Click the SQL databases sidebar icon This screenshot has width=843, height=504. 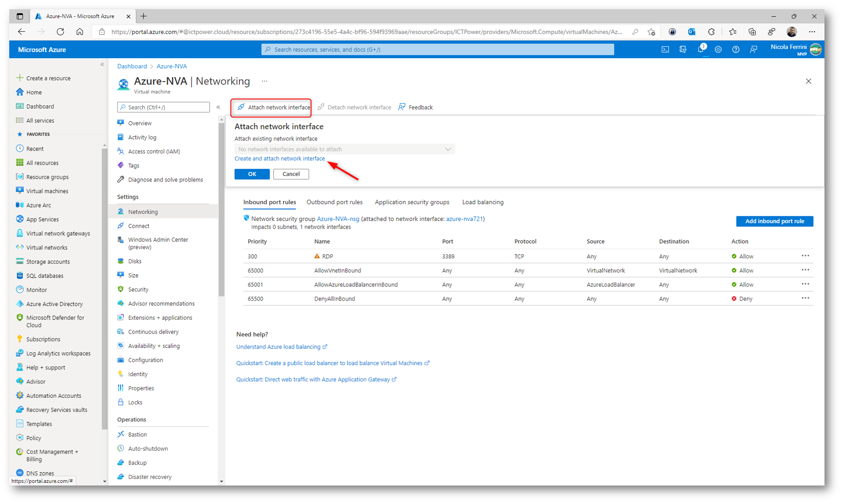pos(19,275)
